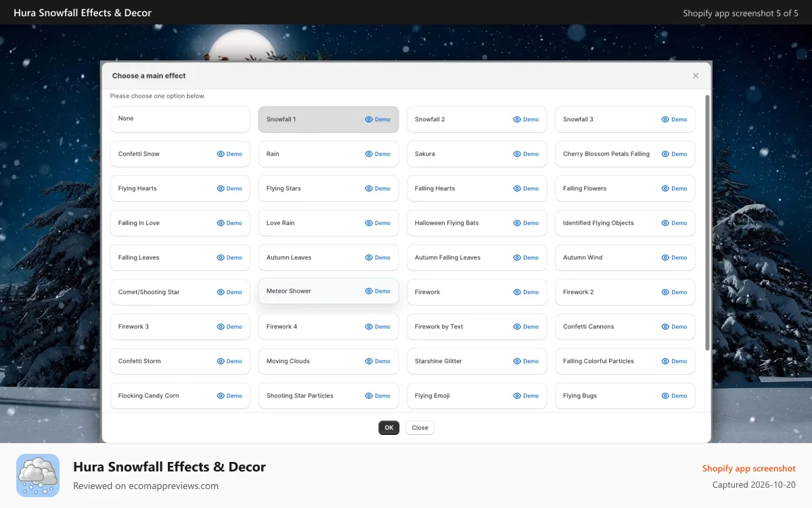Confirm selection with the OK button
The width and height of the screenshot is (812, 508).
[x=389, y=428]
